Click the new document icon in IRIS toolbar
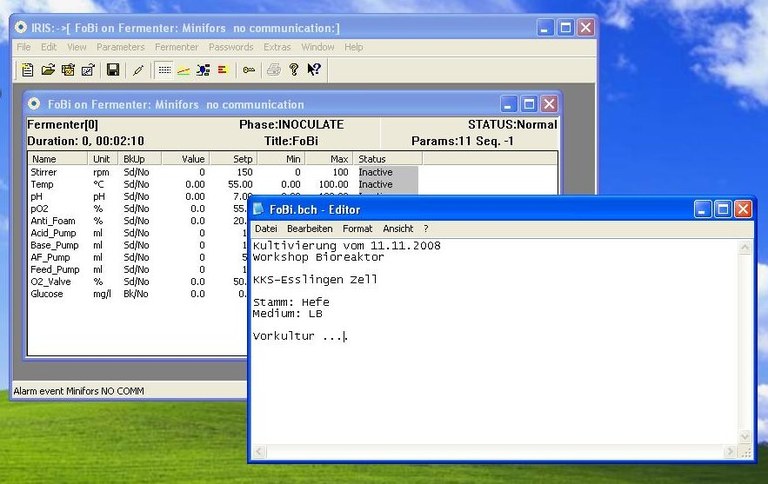The image size is (768, 484). pyautogui.click(x=27, y=70)
